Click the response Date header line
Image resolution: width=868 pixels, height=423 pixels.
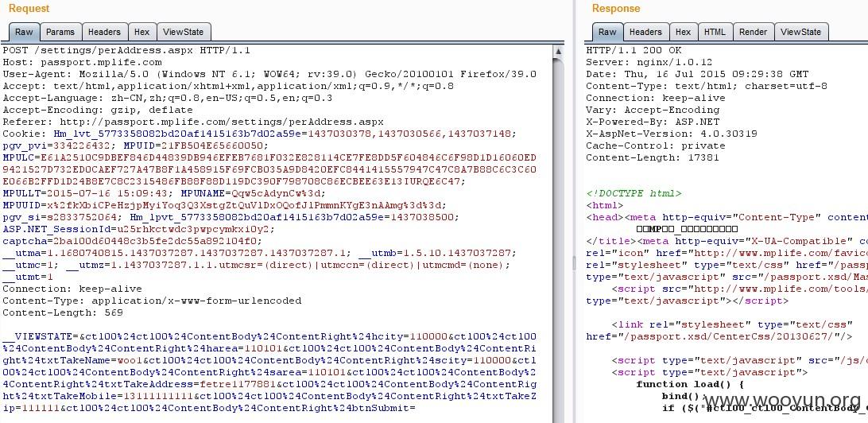697,74
